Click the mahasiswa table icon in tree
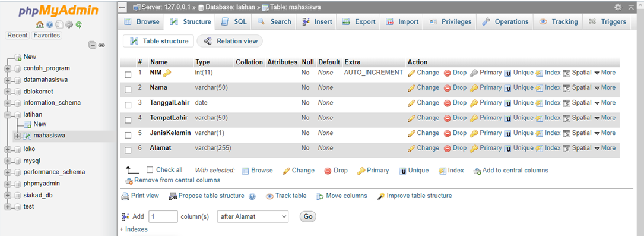Viewport: 644px width, 236px height. click(27, 136)
